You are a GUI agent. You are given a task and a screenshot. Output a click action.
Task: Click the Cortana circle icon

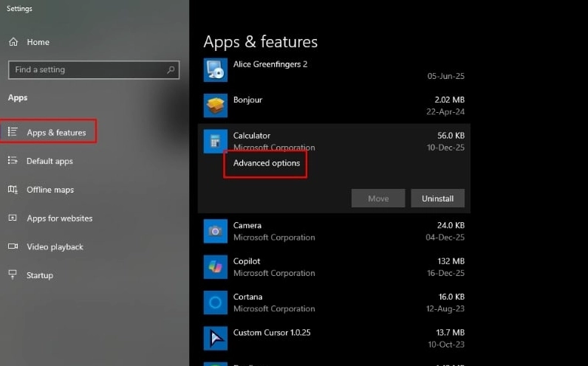click(215, 303)
